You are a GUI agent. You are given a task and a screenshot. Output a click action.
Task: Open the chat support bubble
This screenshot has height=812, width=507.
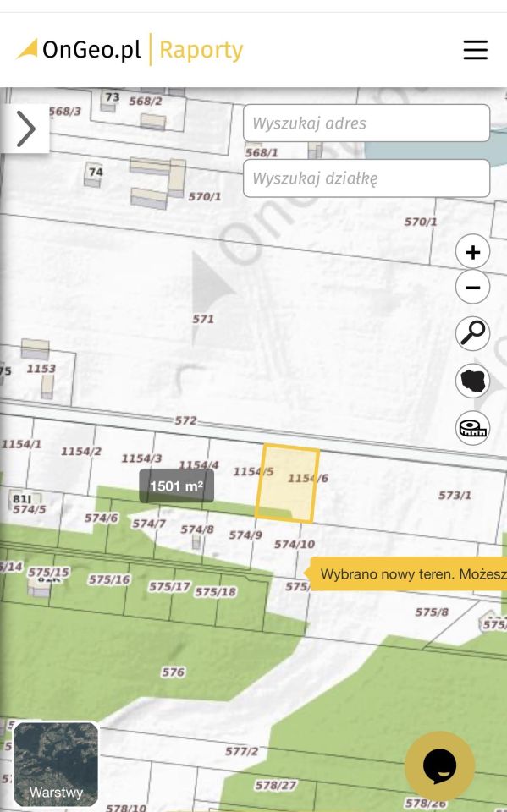(439, 766)
